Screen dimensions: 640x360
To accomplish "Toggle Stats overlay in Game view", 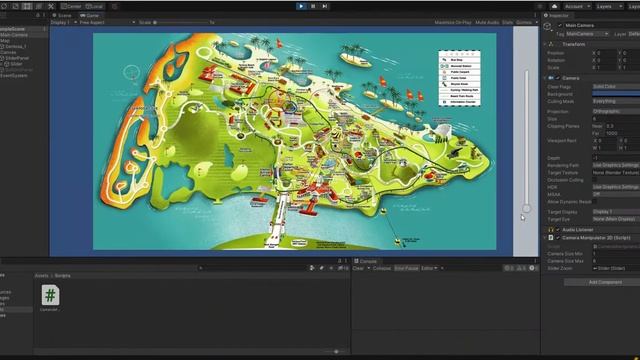I will (507, 22).
